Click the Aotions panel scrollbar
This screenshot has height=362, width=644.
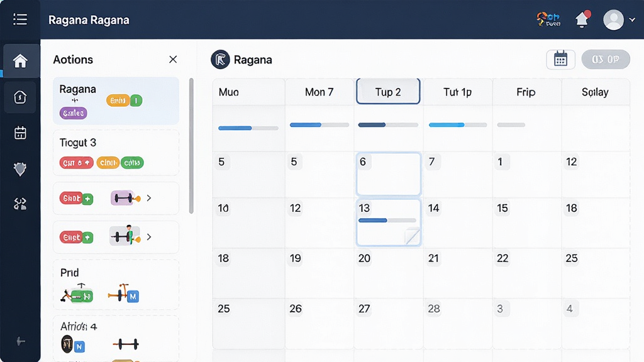pyautogui.click(x=191, y=146)
